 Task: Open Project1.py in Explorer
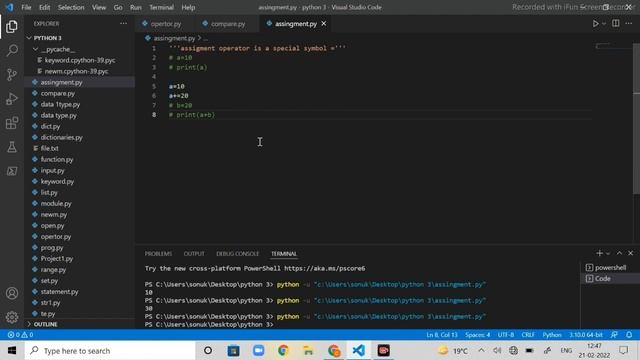(x=80, y=258)
